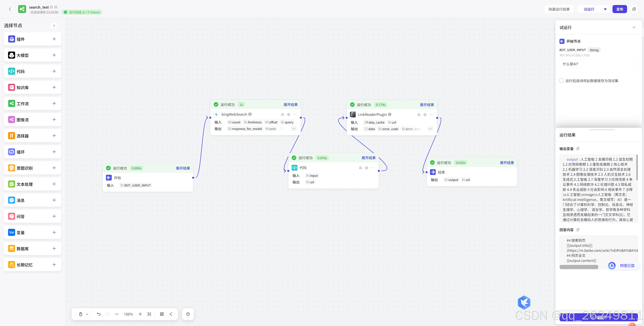Undo the last canvas action

pyautogui.click(x=99, y=314)
